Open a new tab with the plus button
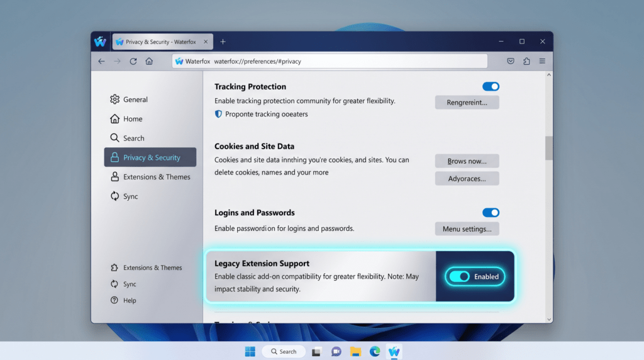Image resolution: width=644 pixels, height=360 pixels. tap(223, 42)
